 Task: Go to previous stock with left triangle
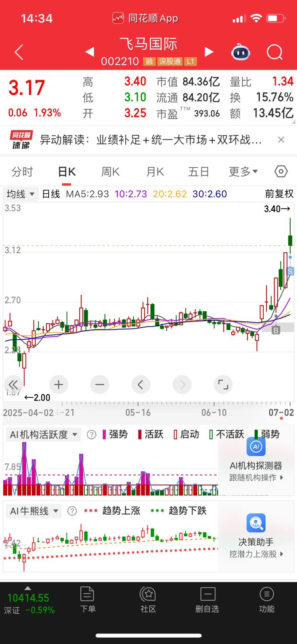tap(90, 52)
